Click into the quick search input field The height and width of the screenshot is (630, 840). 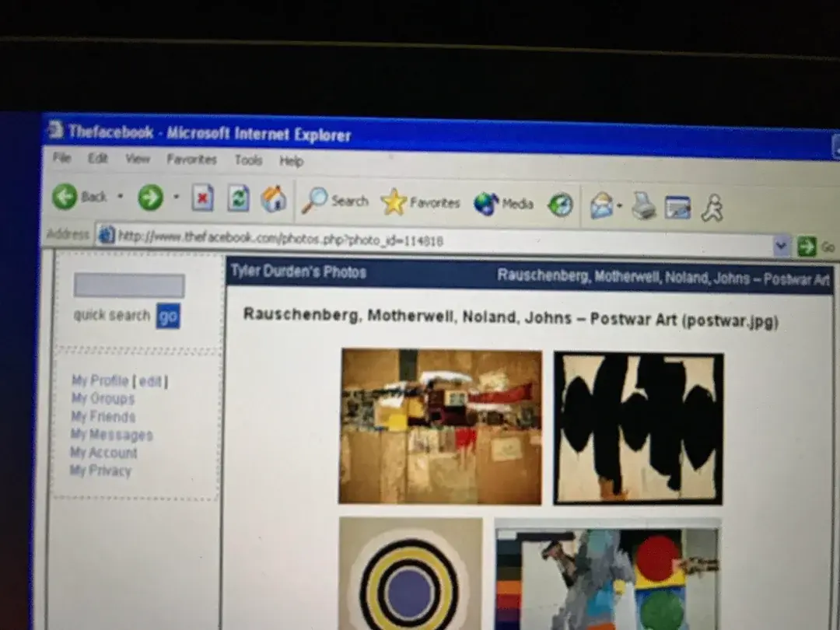(x=129, y=285)
